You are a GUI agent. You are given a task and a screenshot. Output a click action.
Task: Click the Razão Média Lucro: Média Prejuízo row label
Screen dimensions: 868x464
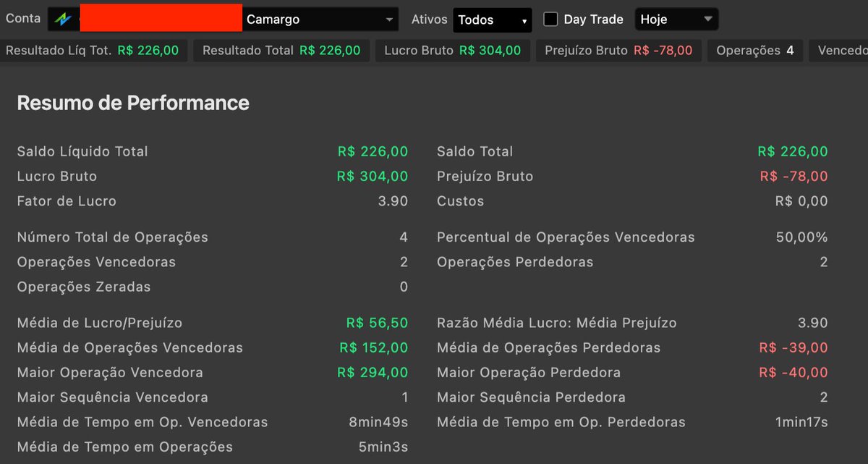click(x=557, y=323)
